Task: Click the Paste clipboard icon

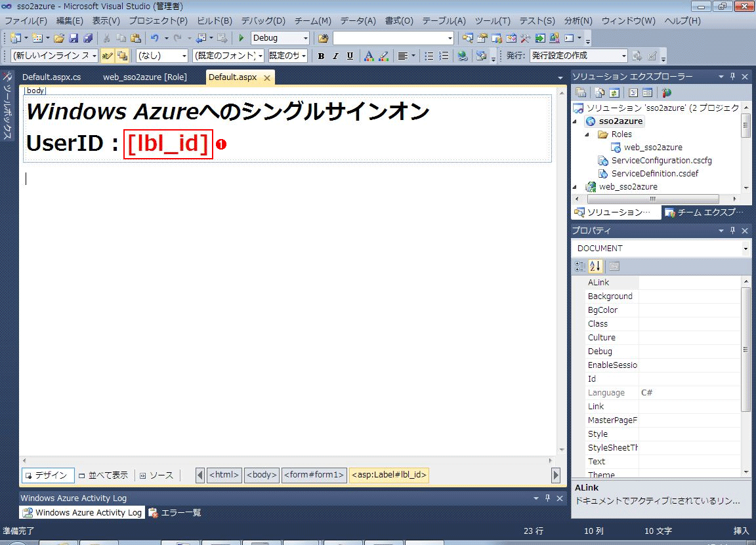Action: point(136,38)
